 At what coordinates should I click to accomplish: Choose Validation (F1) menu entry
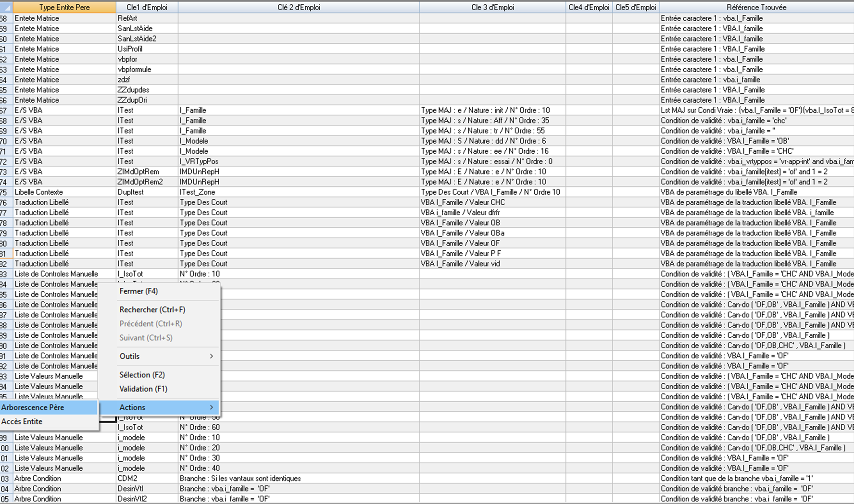[143, 389]
